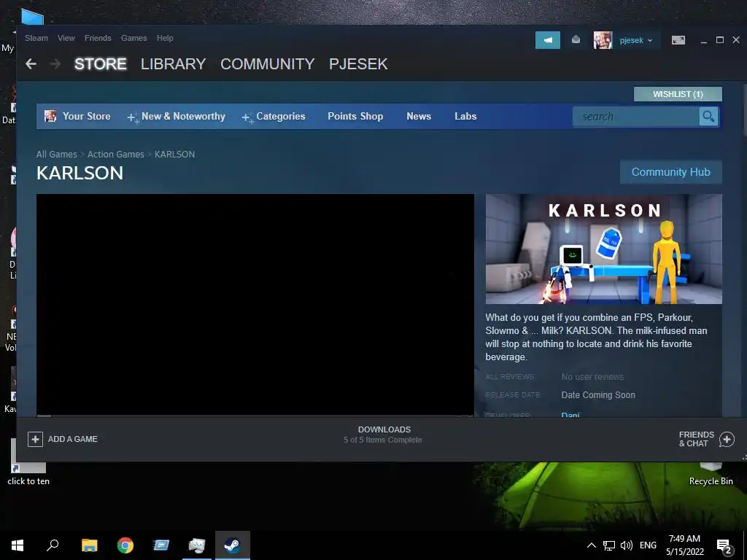747x560 pixels.
Task: Click the ENG language indicator
Action: [648, 545]
